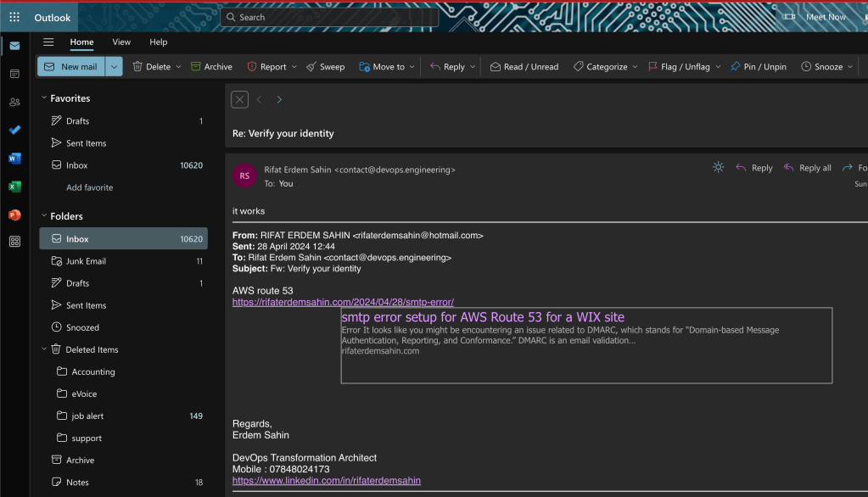This screenshot has width=868, height=497.
Task: Click Add favorite link
Action: point(90,187)
